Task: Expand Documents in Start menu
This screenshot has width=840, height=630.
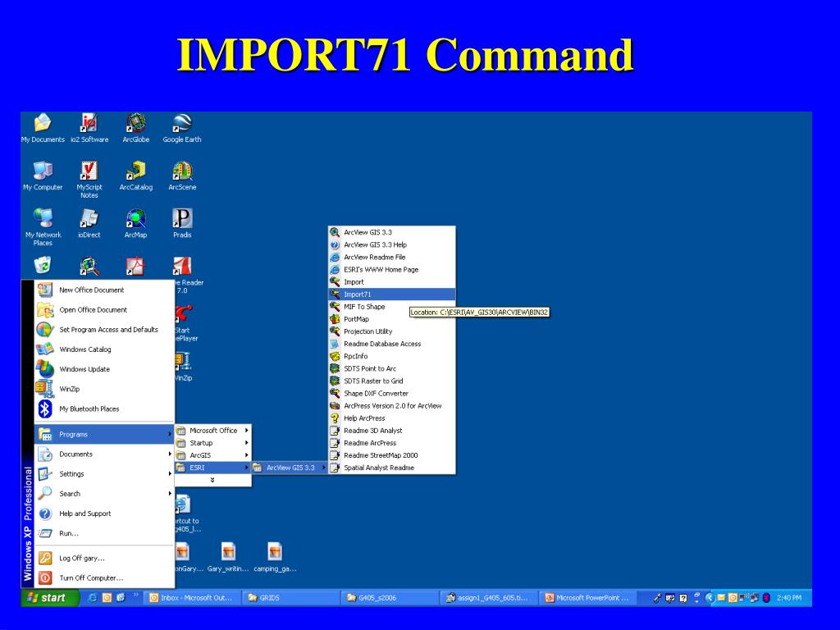Action: (x=104, y=454)
